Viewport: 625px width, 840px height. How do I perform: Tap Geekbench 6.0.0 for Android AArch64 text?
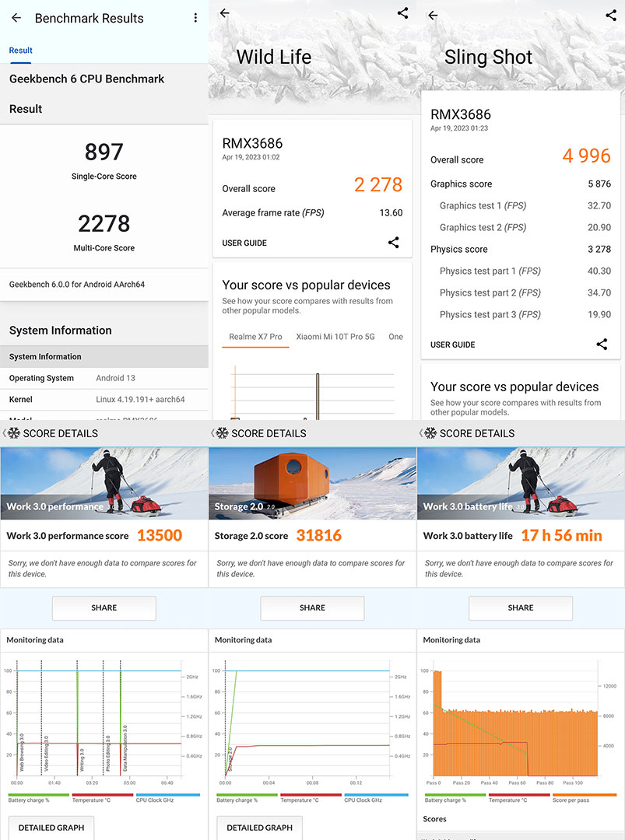tap(76, 285)
